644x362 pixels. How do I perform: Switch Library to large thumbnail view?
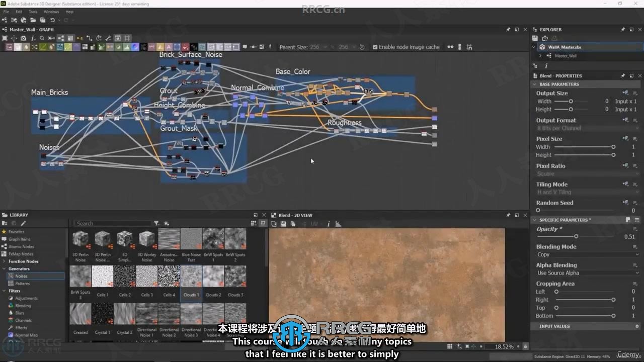263,223
